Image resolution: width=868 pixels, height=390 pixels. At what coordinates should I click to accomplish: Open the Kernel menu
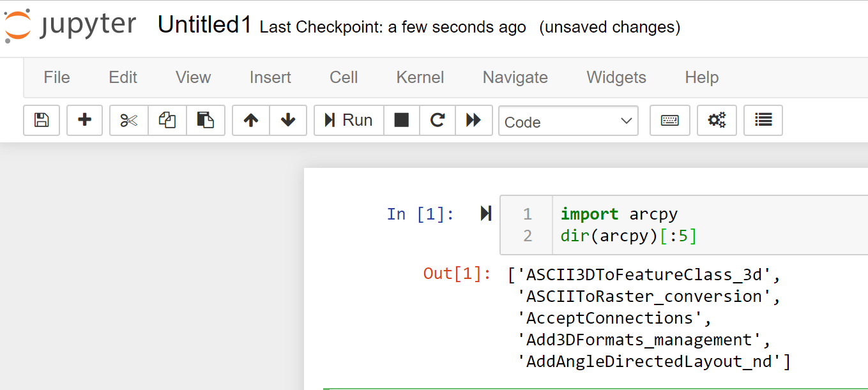(x=420, y=77)
